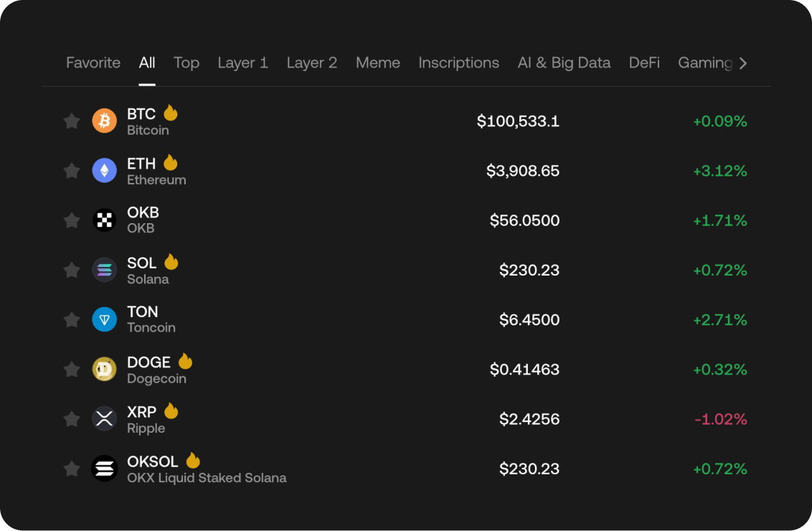The height and width of the screenshot is (531, 812).
Task: Click the OKB token icon
Action: (x=105, y=220)
